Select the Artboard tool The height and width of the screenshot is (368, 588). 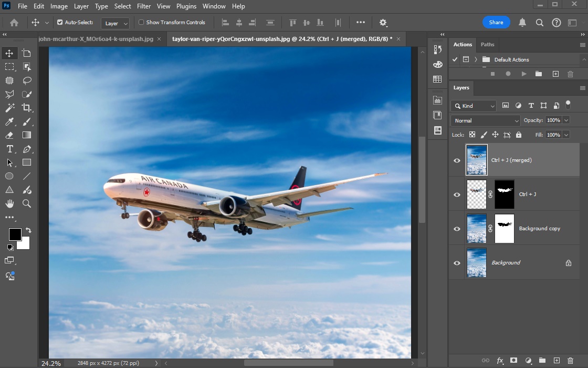coord(26,53)
